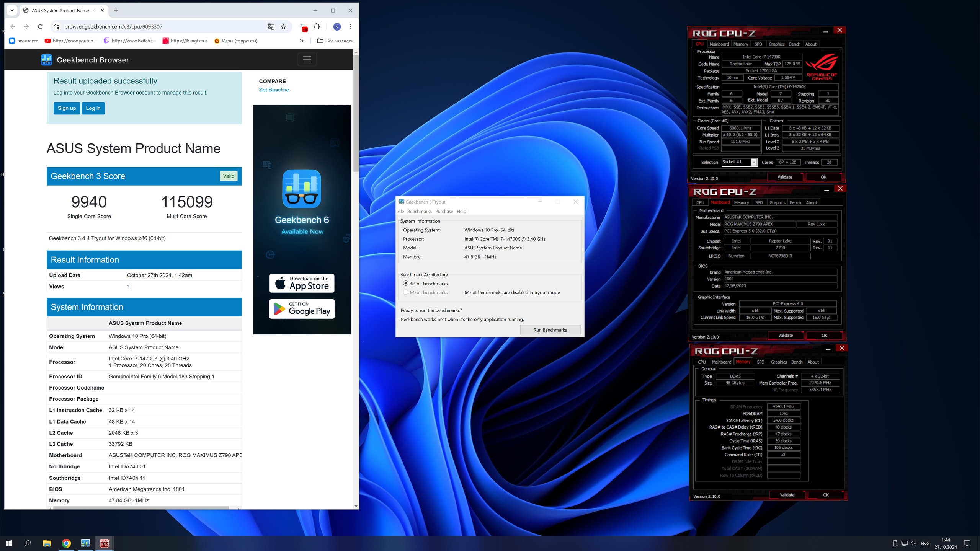Click ROG CPU-Z taskbar icon
This screenshot has width=980, height=551.
[x=105, y=543]
